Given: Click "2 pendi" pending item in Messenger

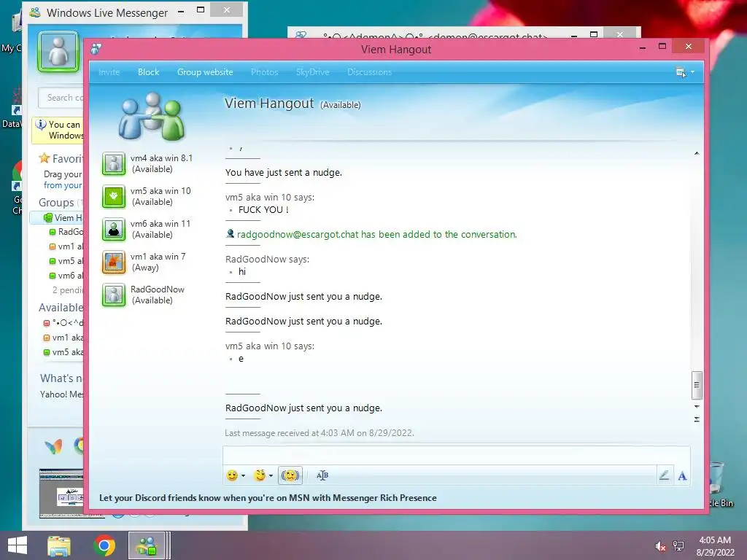Looking at the screenshot, I should 68,290.
